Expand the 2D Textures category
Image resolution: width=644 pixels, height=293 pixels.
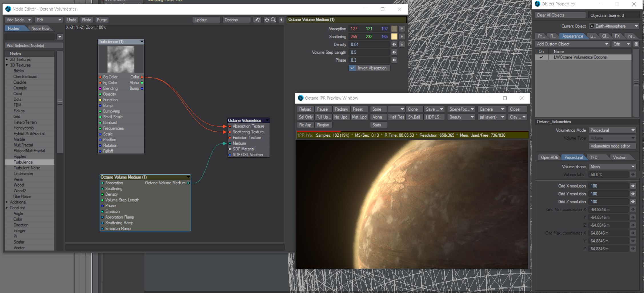pos(7,59)
